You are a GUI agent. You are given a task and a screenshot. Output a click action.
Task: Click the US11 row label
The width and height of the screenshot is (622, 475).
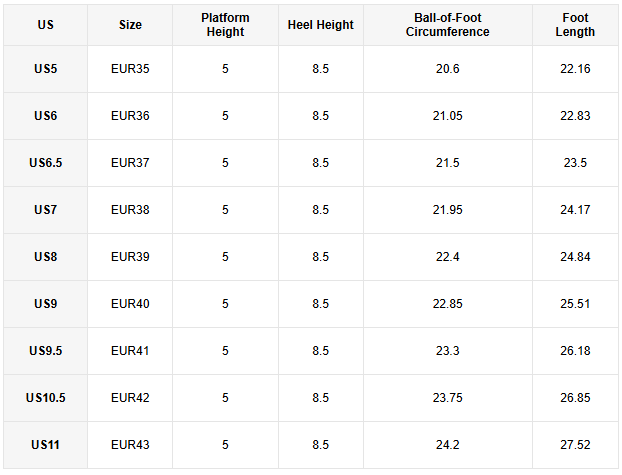[x=46, y=445]
